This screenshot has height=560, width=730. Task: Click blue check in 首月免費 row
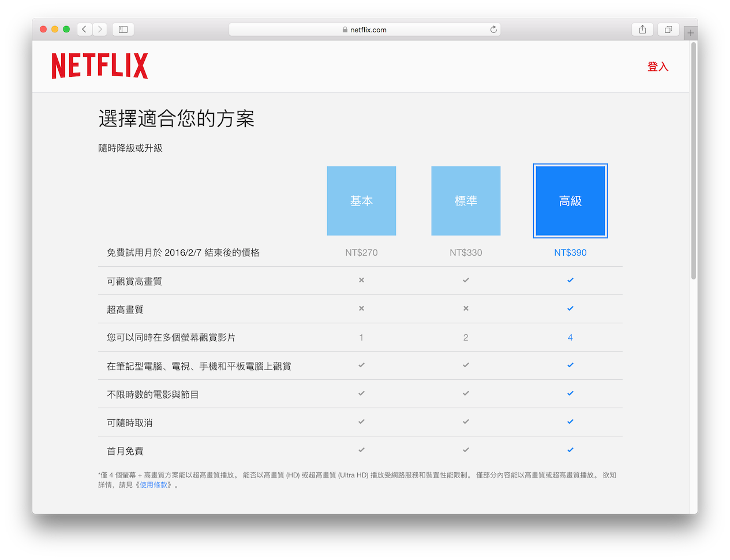click(x=570, y=450)
